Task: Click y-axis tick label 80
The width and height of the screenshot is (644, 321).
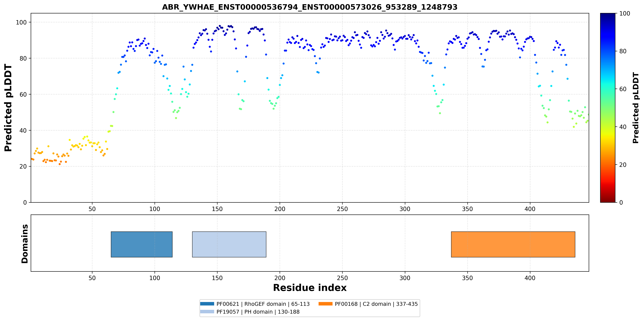Action: (23, 58)
